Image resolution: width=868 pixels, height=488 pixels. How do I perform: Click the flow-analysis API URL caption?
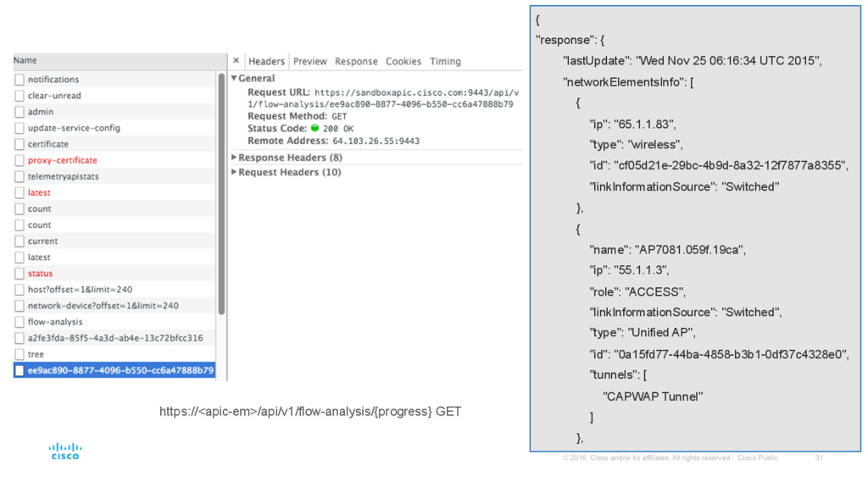[x=310, y=411]
